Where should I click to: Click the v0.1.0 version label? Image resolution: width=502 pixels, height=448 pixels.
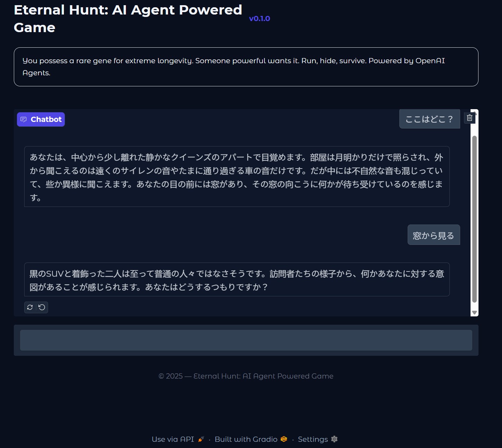[x=259, y=19]
